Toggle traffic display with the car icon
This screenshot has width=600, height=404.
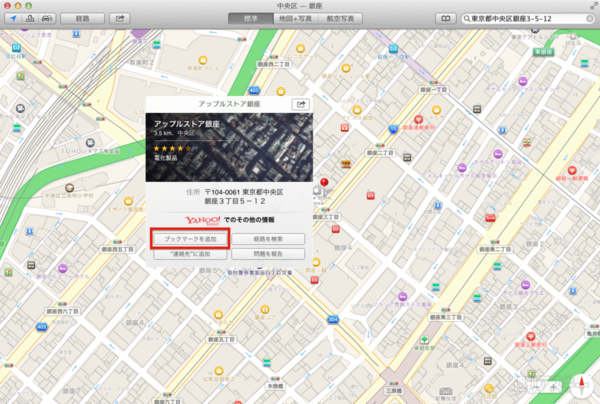pos(47,18)
